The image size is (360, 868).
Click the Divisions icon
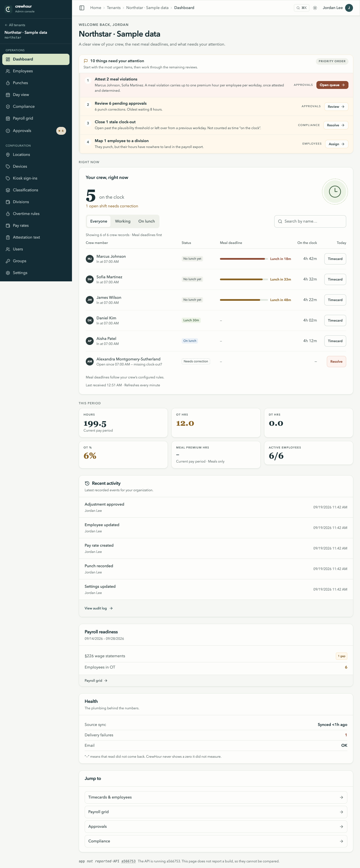(x=8, y=202)
